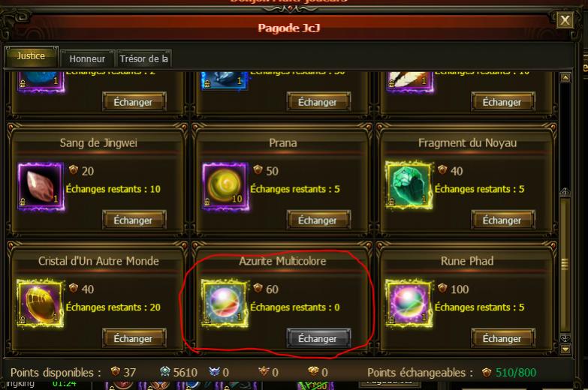588x390 pixels.
Task: Click the green Fragment du Noyau icon
Action: tap(409, 185)
